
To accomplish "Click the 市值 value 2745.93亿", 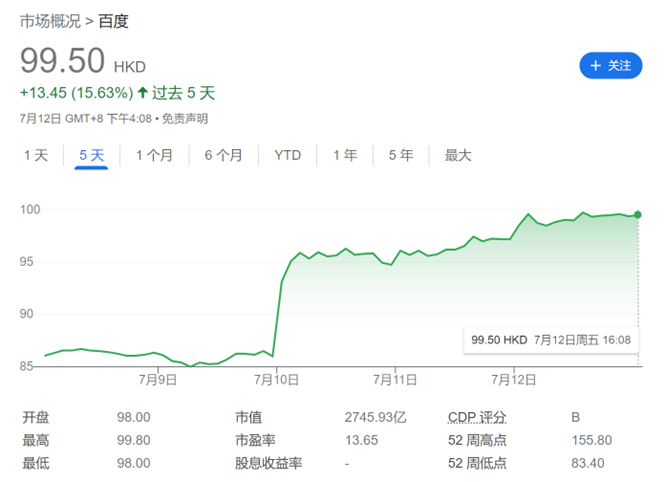I will [x=375, y=417].
